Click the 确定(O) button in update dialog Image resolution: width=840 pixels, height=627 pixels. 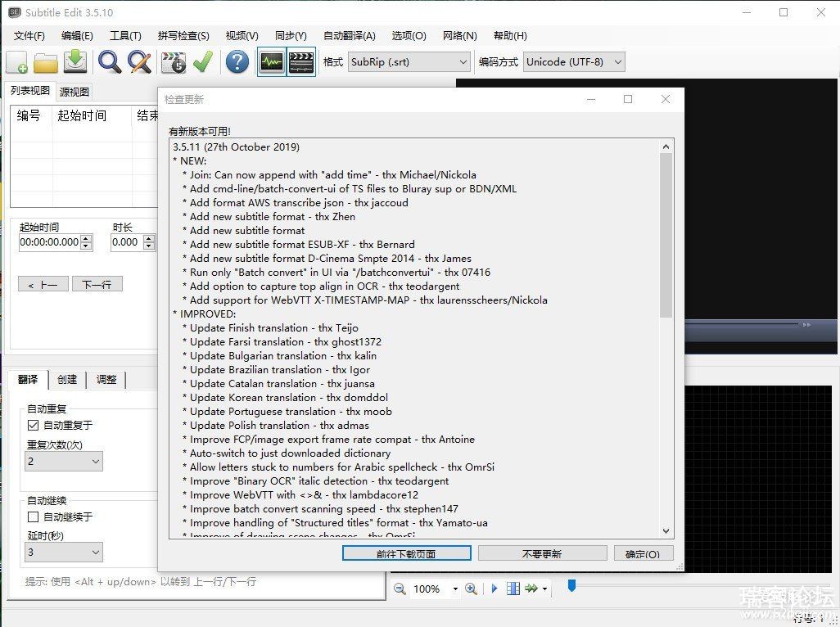tap(643, 553)
